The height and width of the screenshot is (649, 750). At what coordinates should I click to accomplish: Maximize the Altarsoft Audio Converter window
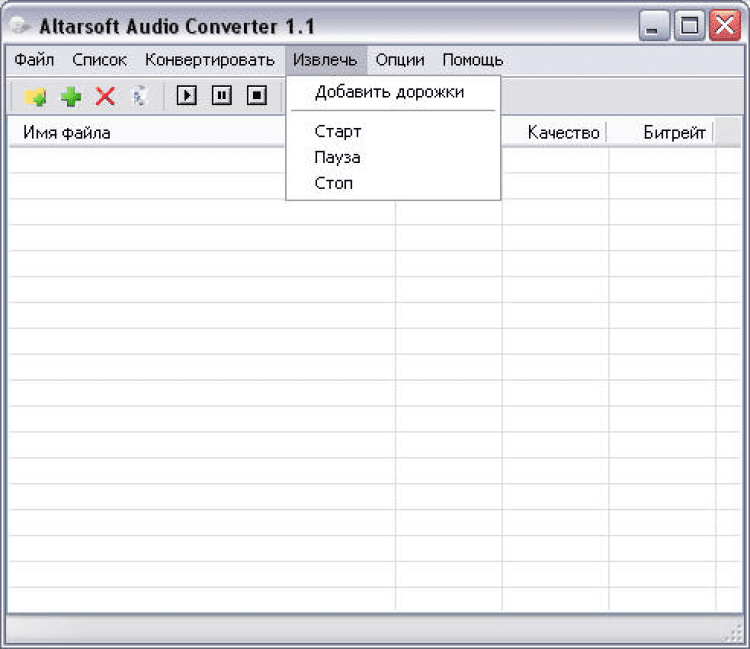pos(689,25)
